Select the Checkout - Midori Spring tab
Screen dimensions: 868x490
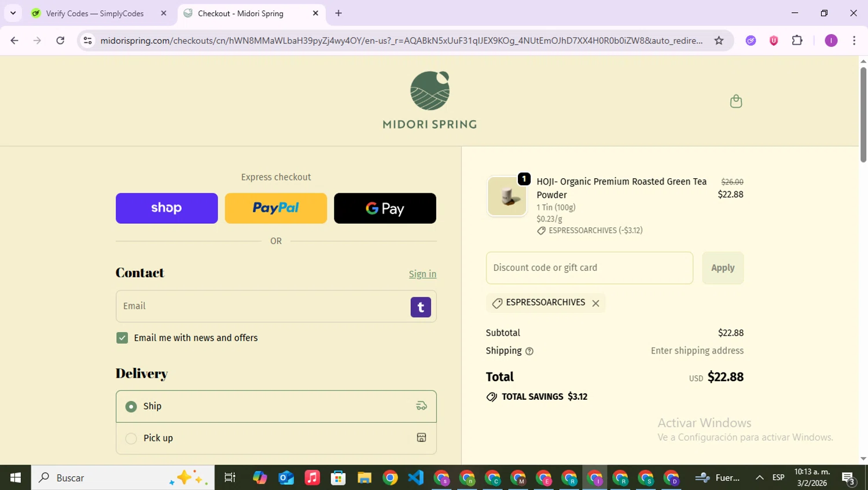(x=241, y=13)
